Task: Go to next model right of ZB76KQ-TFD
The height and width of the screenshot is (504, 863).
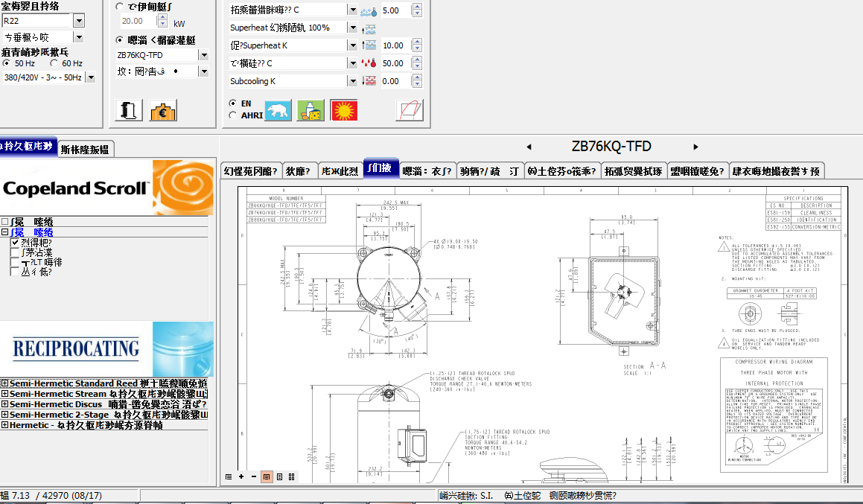Action: point(695,147)
